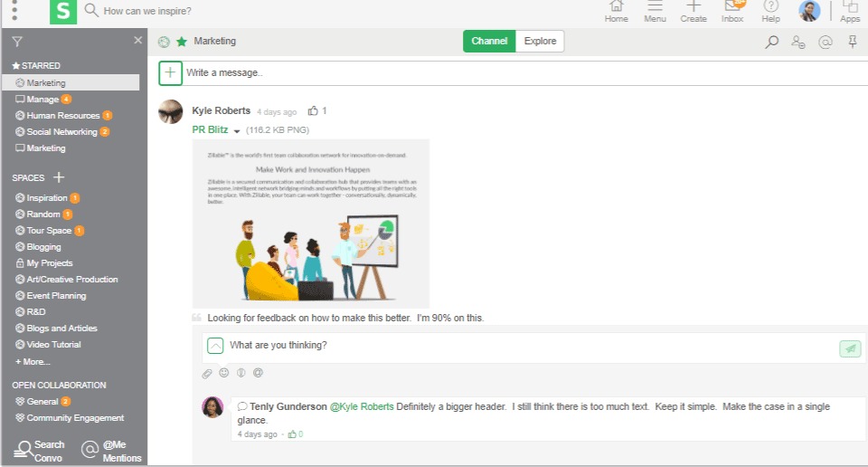Click the search magnifier beside How can we inspire

(x=90, y=11)
